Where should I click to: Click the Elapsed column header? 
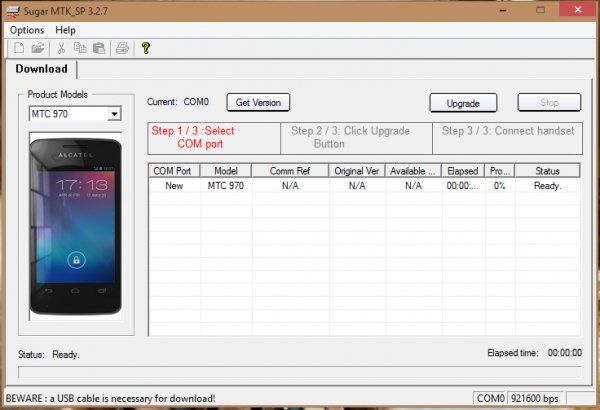[x=463, y=171]
